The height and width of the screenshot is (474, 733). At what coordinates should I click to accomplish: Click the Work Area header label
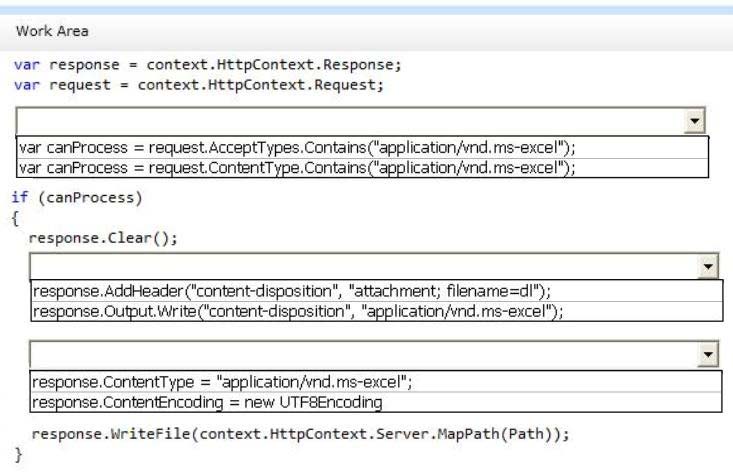(x=52, y=31)
